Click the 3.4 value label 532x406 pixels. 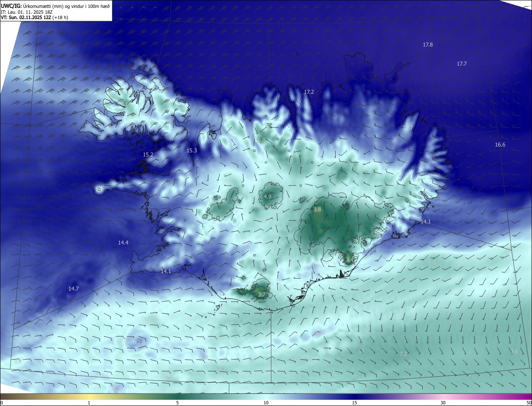350,259
